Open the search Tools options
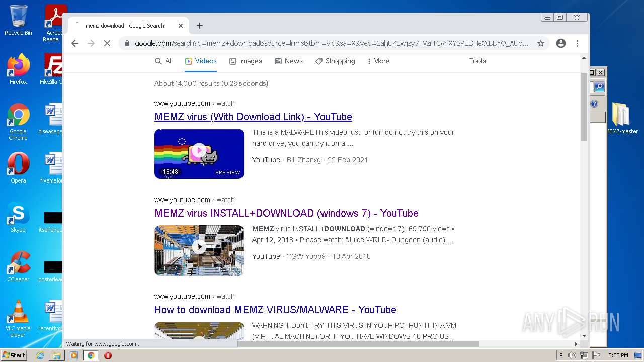The height and width of the screenshot is (362, 644). coord(477,61)
